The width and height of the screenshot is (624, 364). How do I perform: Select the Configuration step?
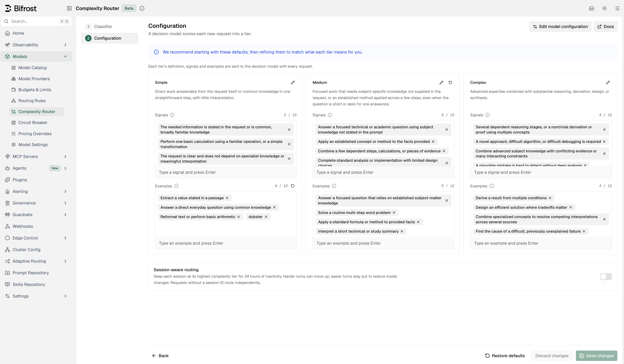click(110, 38)
